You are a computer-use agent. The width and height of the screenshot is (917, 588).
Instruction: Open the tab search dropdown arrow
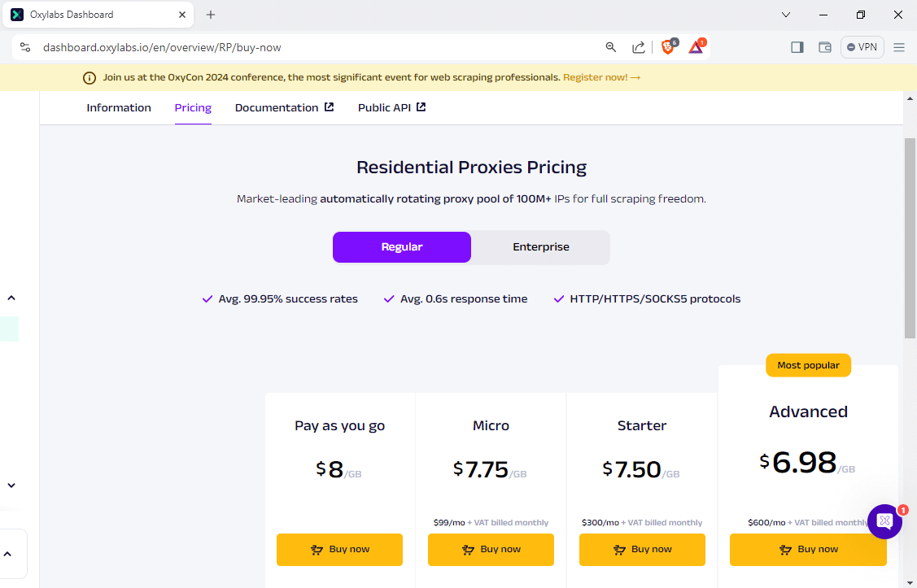[786, 15]
